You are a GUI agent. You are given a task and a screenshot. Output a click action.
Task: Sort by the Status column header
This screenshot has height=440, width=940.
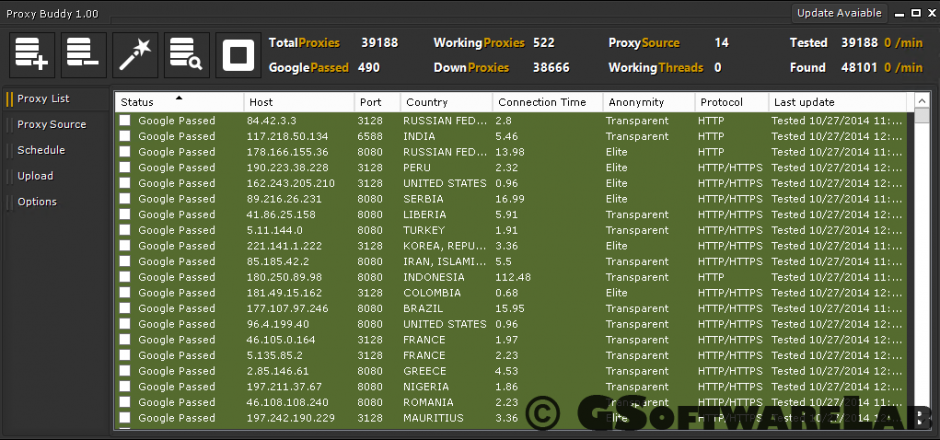[x=179, y=102]
